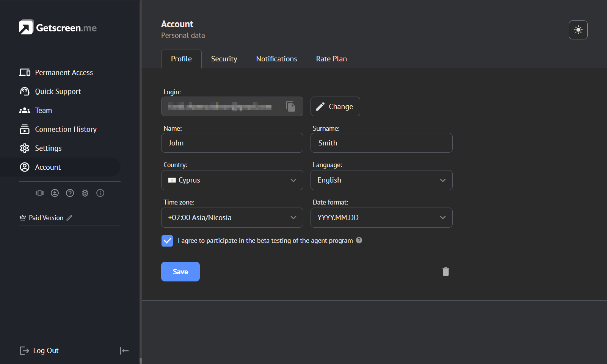The width and height of the screenshot is (607, 364).
Task: Click the bug report icon
Action: point(85,193)
